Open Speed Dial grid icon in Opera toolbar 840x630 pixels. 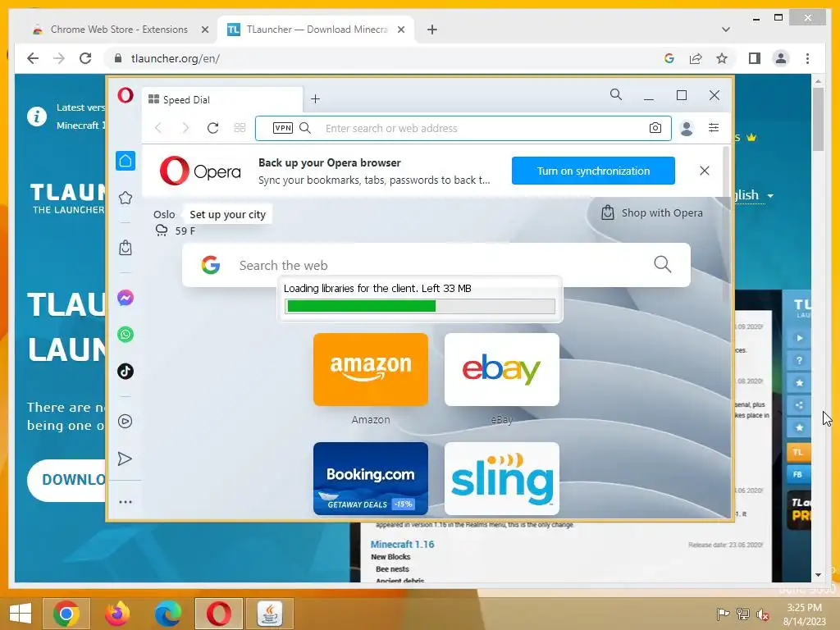(240, 127)
